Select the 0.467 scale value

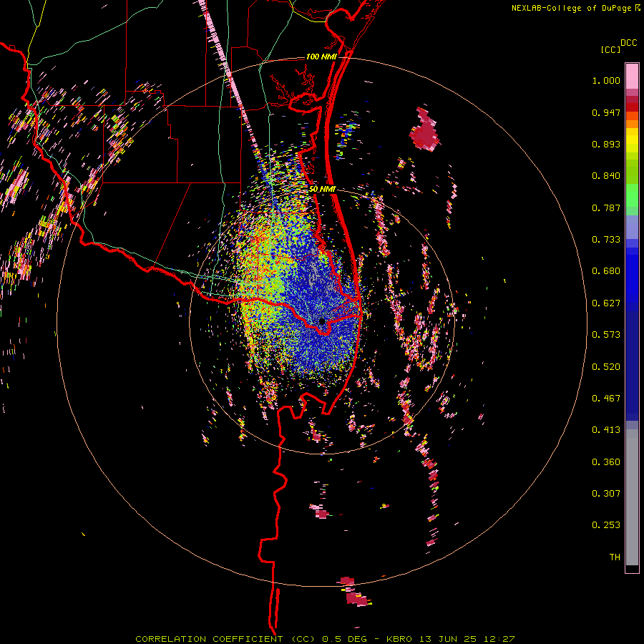pyautogui.click(x=606, y=399)
